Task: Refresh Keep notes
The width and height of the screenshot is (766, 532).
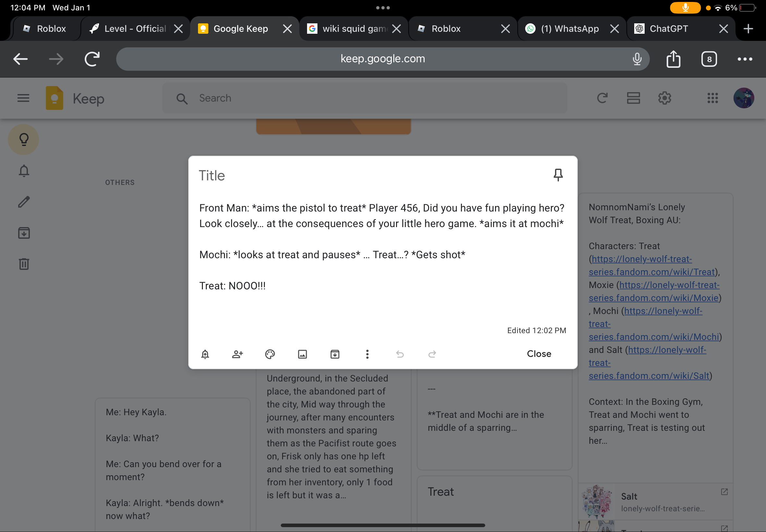Action: (602, 98)
